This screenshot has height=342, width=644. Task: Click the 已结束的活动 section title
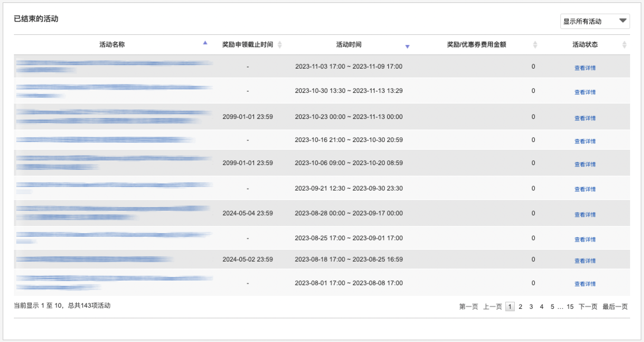coord(36,19)
